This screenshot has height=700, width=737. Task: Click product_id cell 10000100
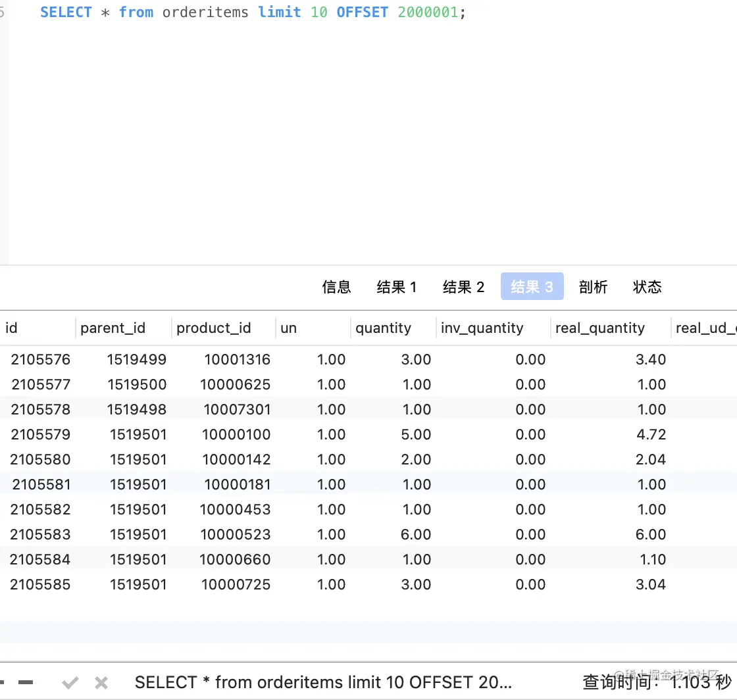pyautogui.click(x=236, y=434)
